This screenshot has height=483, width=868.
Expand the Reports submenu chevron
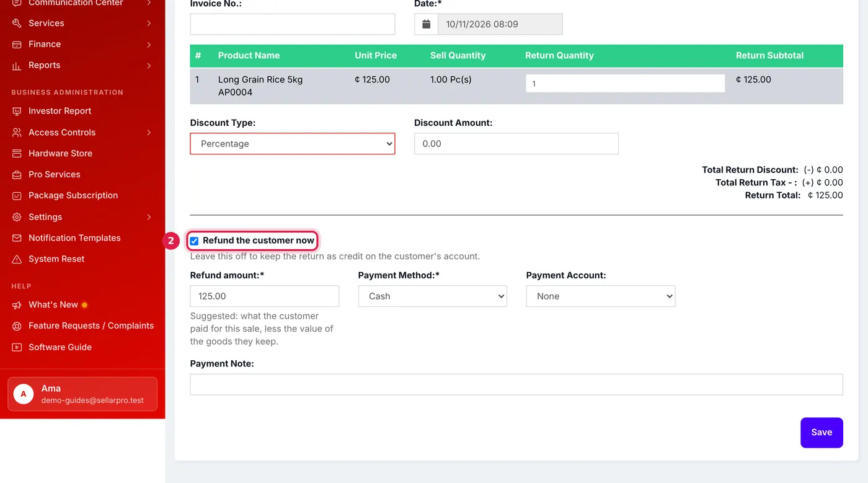(x=149, y=65)
